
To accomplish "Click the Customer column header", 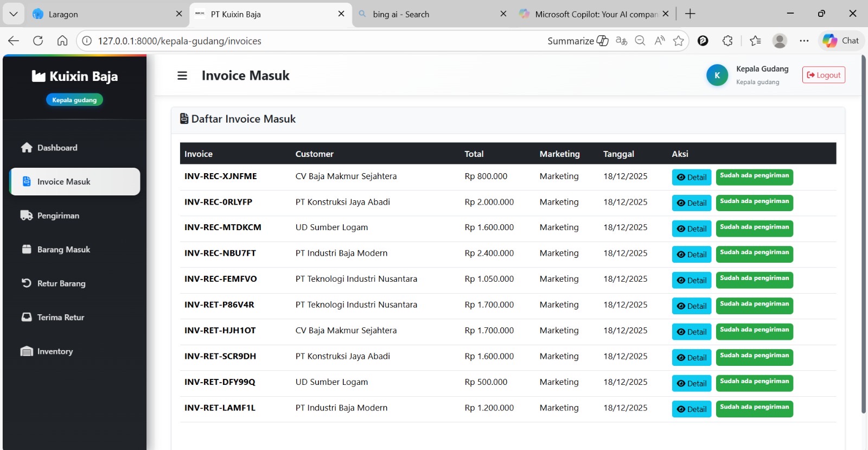I will (315, 154).
